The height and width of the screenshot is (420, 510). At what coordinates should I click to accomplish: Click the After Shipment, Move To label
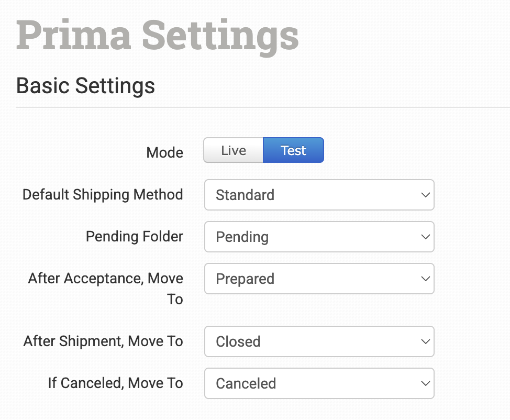(103, 341)
